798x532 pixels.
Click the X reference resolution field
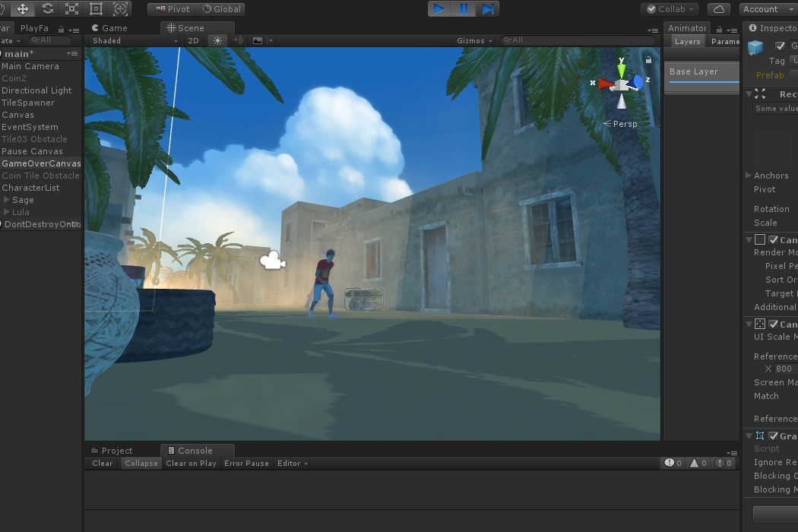[786, 369]
